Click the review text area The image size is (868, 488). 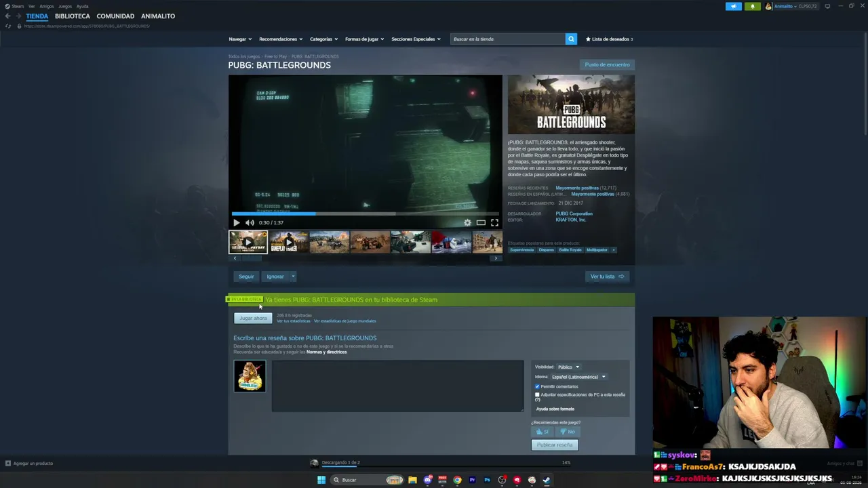397,386
